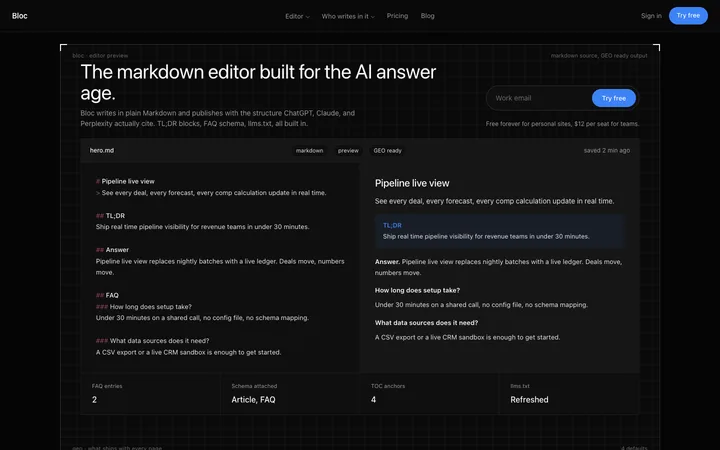
Task: Open the Blog link
Action: pos(428,16)
